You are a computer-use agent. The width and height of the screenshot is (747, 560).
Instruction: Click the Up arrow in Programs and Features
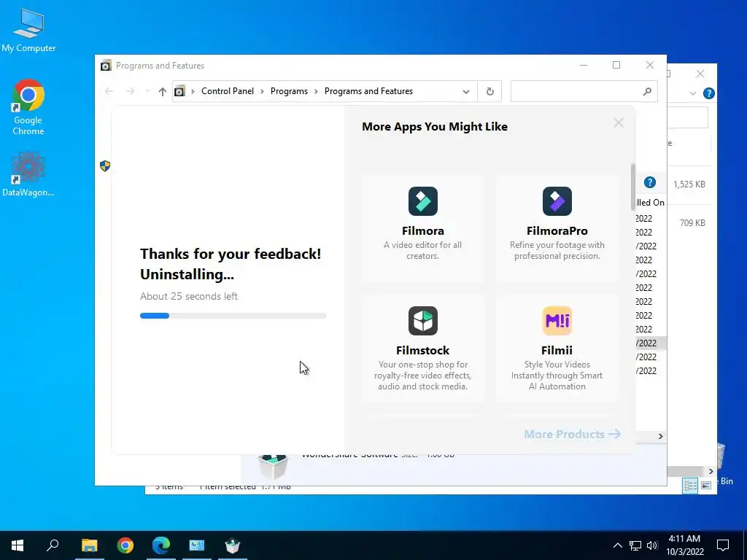[163, 91]
